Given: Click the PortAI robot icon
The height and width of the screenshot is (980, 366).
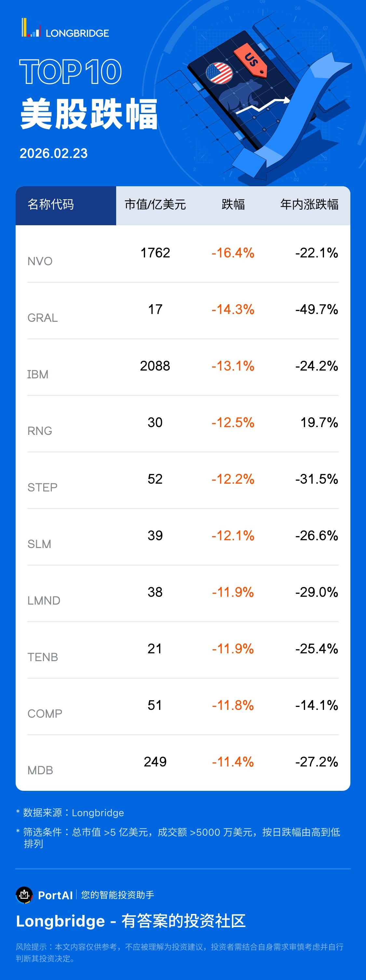Looking at the screenshot, I should 24,895.
